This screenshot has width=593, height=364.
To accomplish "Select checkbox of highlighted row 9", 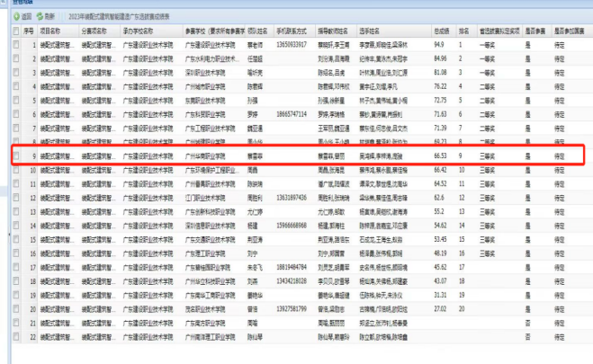I will (x=15, y=155).
